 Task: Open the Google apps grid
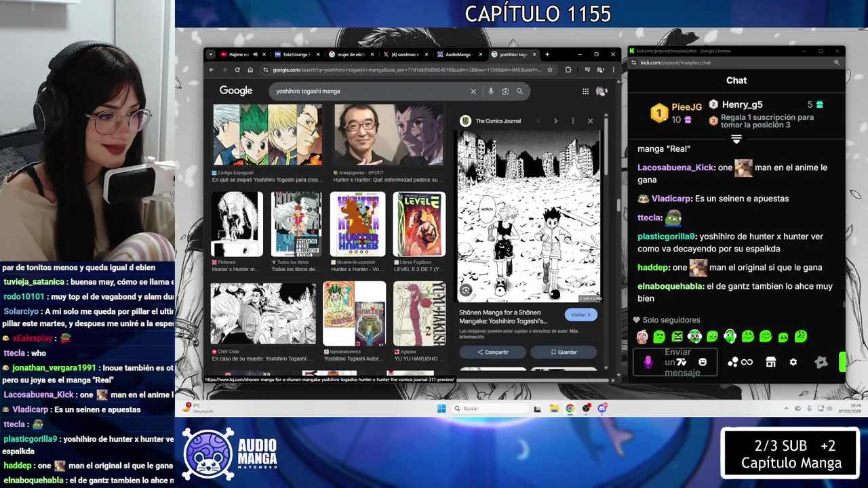(585, 91)
